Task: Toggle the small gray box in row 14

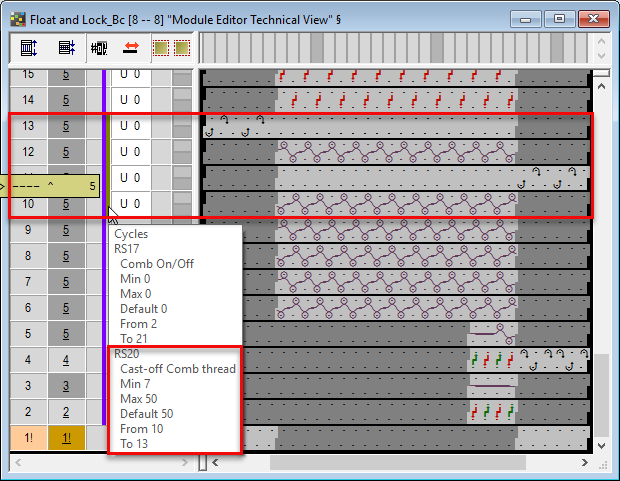Action: tap(182, 100)
